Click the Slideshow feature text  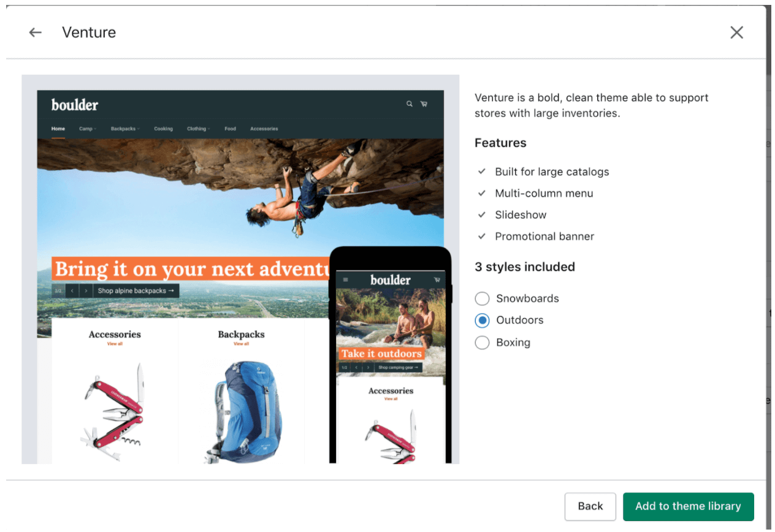point(521,215)
